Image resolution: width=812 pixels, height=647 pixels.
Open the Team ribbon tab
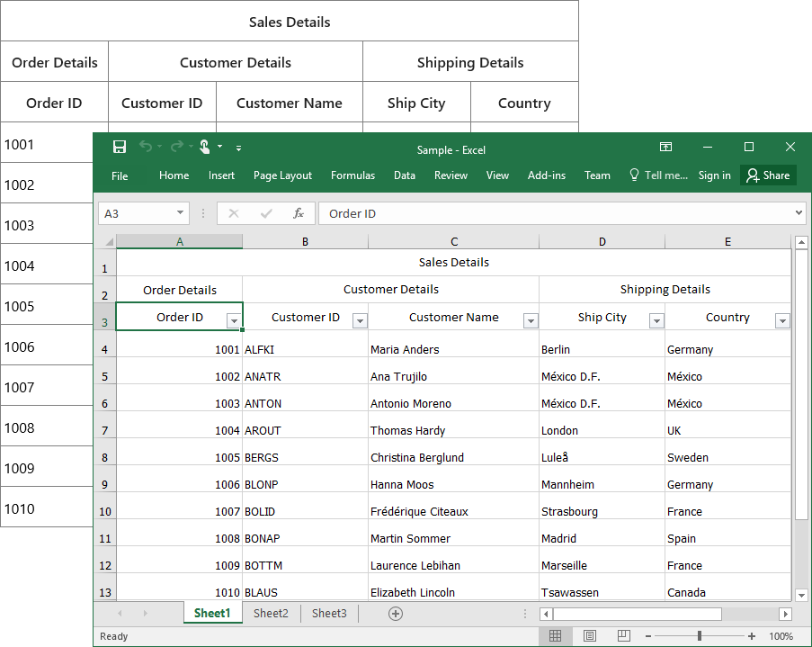[597, 175]
